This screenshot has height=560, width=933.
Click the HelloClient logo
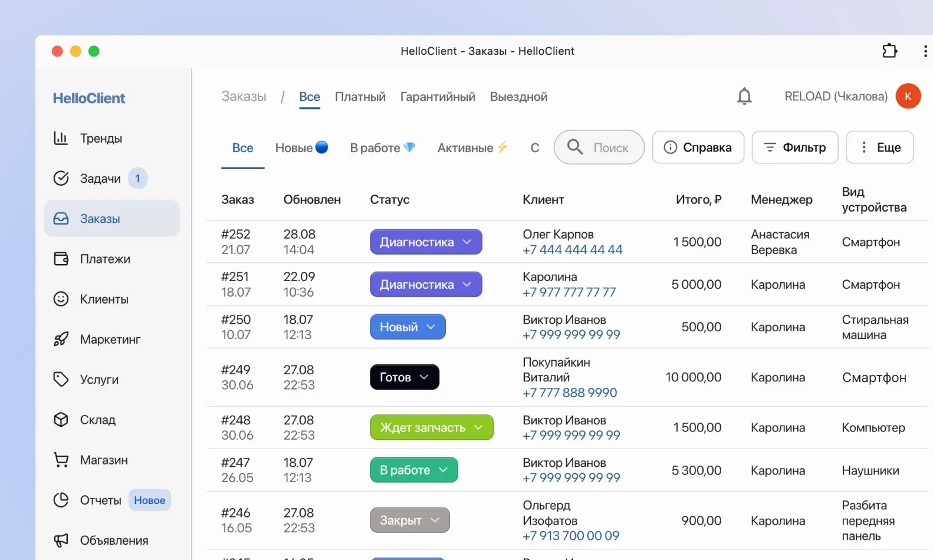(89, 98)
